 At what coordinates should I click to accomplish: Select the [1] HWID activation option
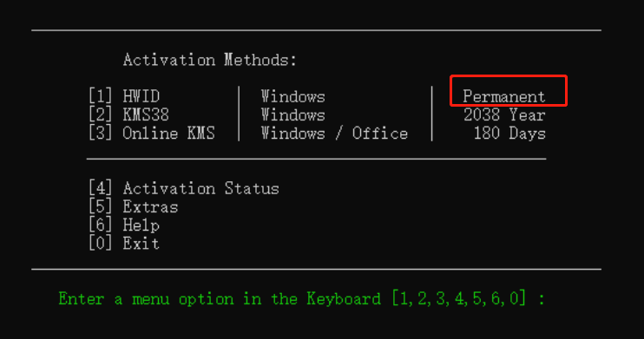point(124,96)
